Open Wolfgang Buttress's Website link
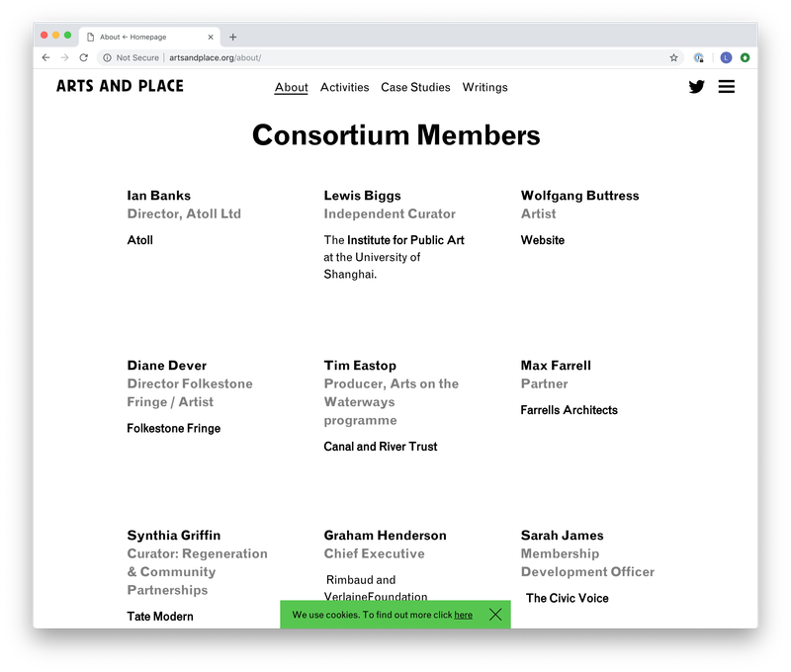 click(542, 240)
